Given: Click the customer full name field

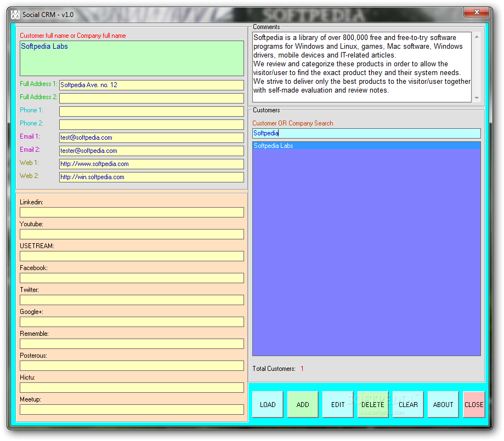Looking at the screenshot, I should pos(132,58).
